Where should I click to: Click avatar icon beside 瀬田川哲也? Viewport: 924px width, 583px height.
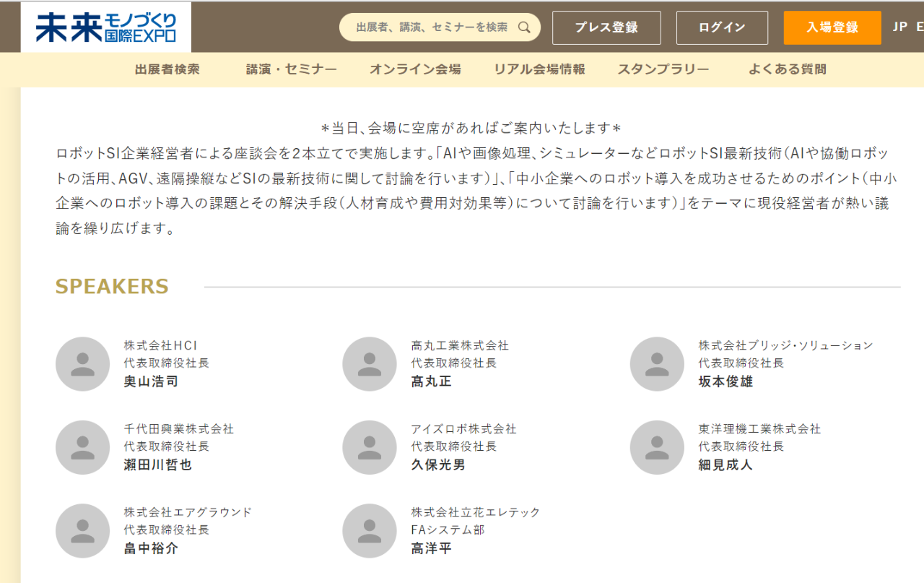pyautogui.click(x=82, y=447)
